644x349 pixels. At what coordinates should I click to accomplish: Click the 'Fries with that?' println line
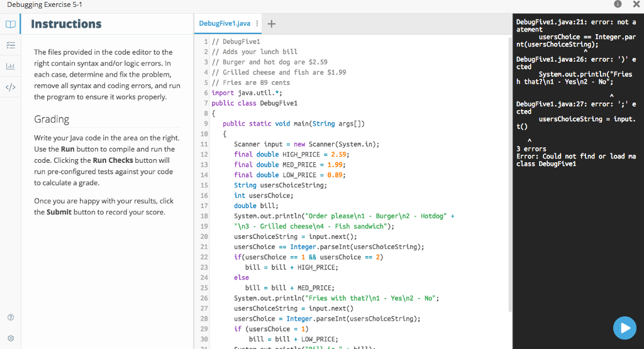point(336,298)
